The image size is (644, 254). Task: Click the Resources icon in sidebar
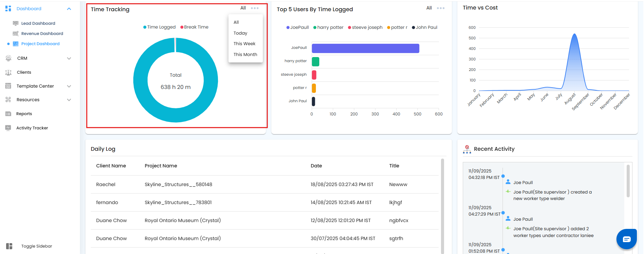(9, 100)
